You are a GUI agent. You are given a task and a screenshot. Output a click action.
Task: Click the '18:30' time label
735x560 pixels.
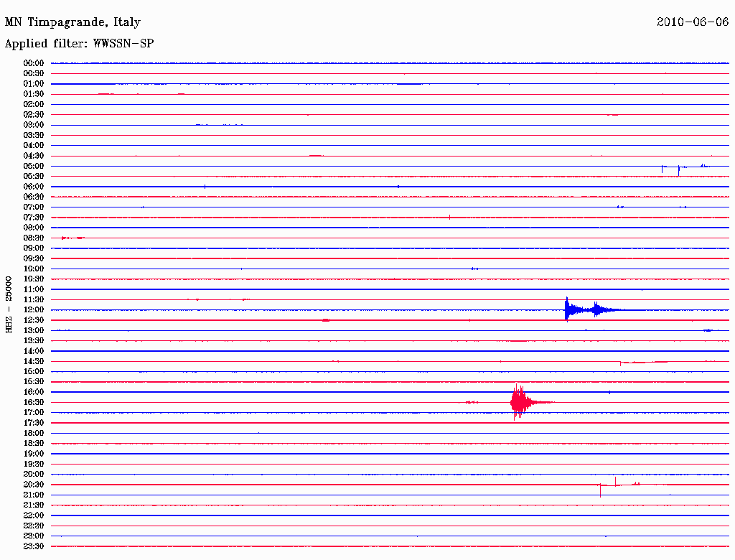click(34, 443)
